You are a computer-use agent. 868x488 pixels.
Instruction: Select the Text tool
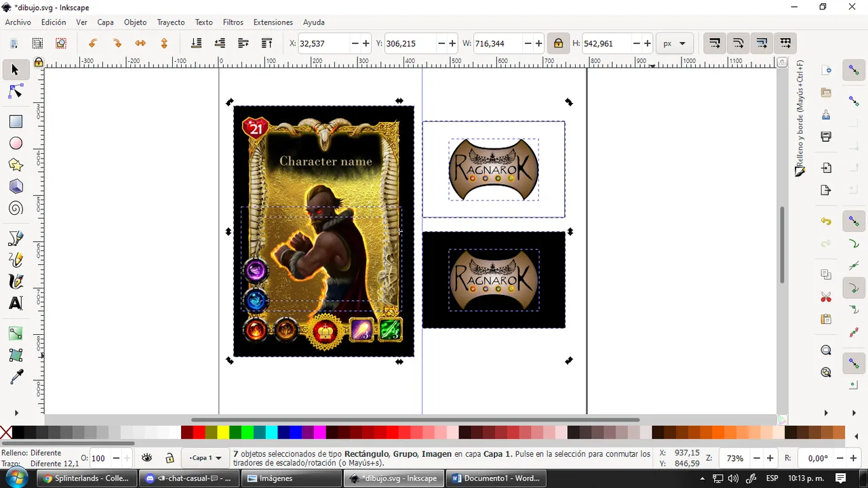(x=16, y=303)
